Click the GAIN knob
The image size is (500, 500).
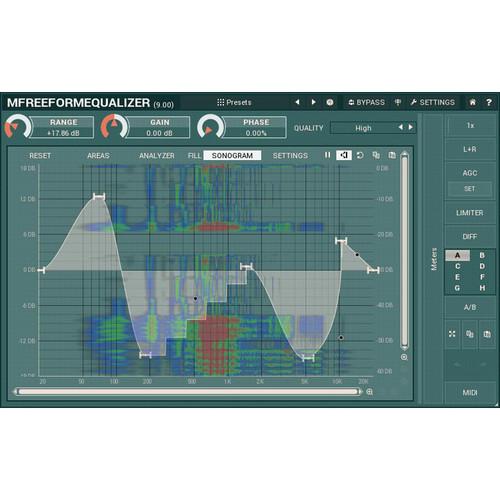pos(114,127)
